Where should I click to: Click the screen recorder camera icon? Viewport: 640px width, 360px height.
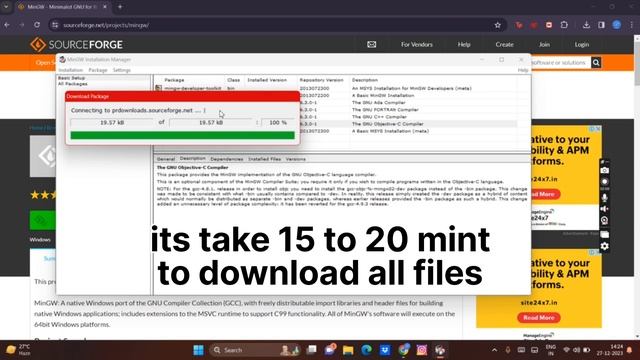(604, 170)
